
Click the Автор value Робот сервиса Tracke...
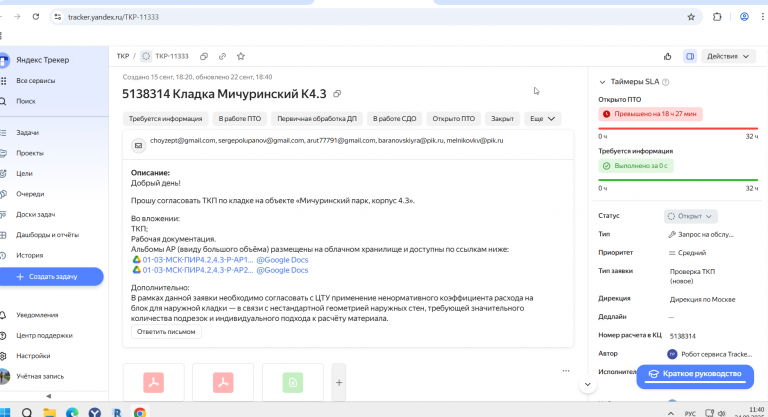click(710, 354)
